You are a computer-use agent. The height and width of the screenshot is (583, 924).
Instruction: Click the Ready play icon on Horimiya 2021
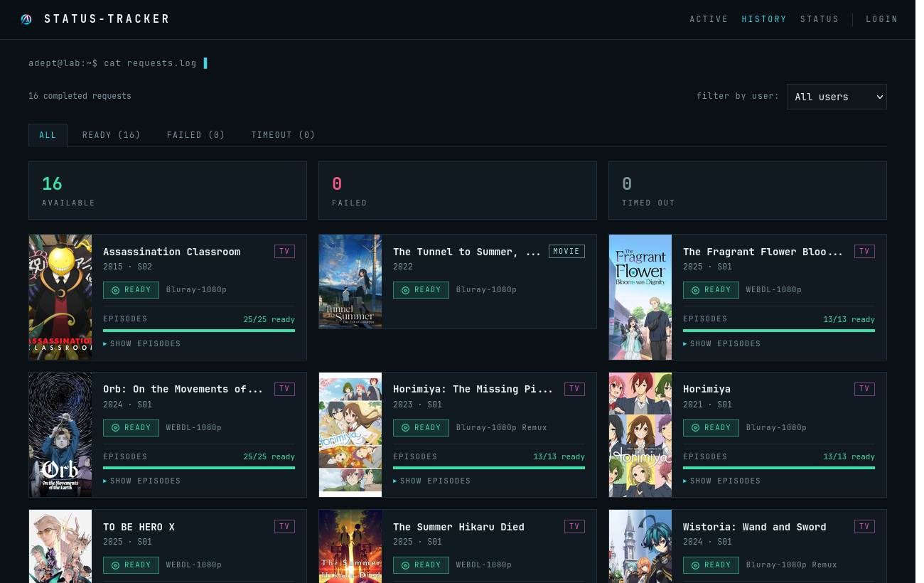(x=695, y=428)
